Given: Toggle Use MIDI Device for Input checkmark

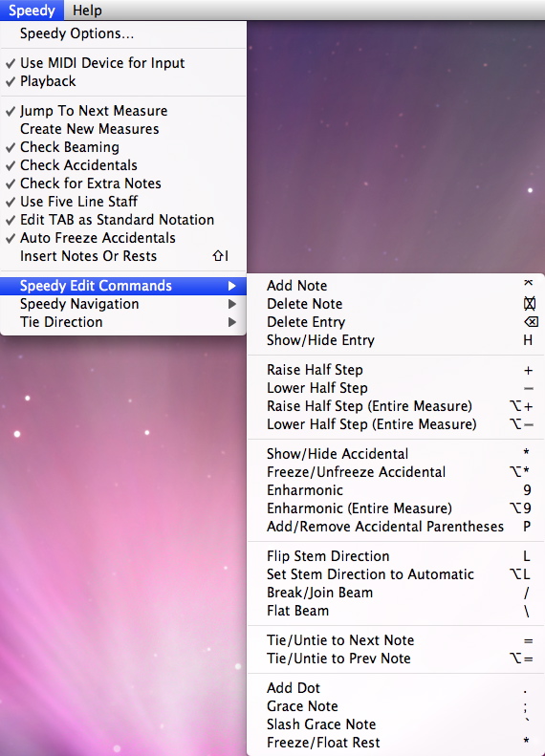Looking at the screenshot, I should click(x=123, y=63).
